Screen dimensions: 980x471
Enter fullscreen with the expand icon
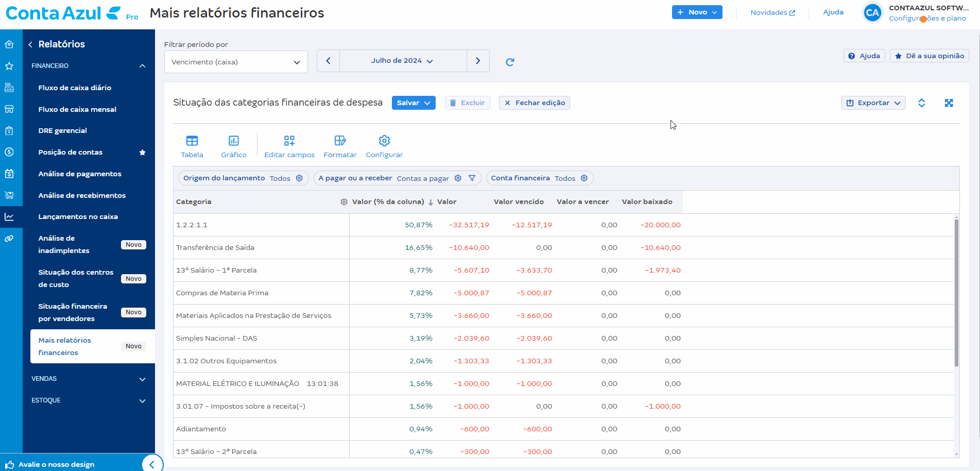click(949, 103)
